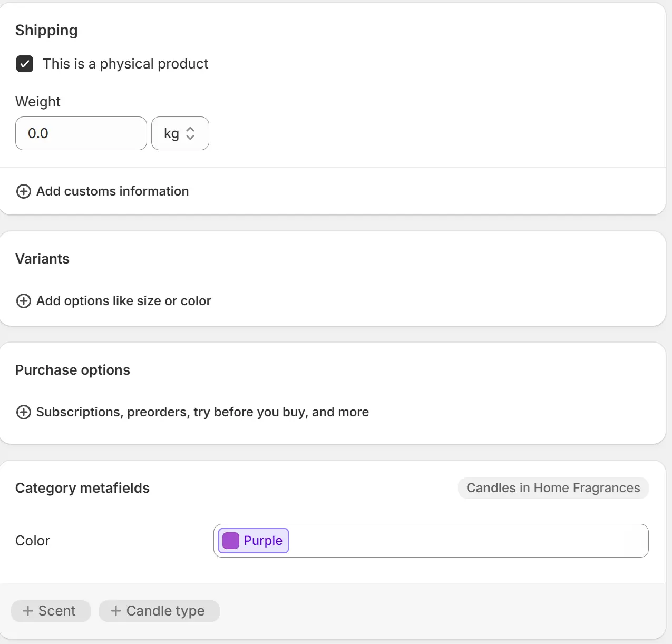This screenshot has height=644, width=672.
Task: Click the Purchase options heading
Action: 73,370
